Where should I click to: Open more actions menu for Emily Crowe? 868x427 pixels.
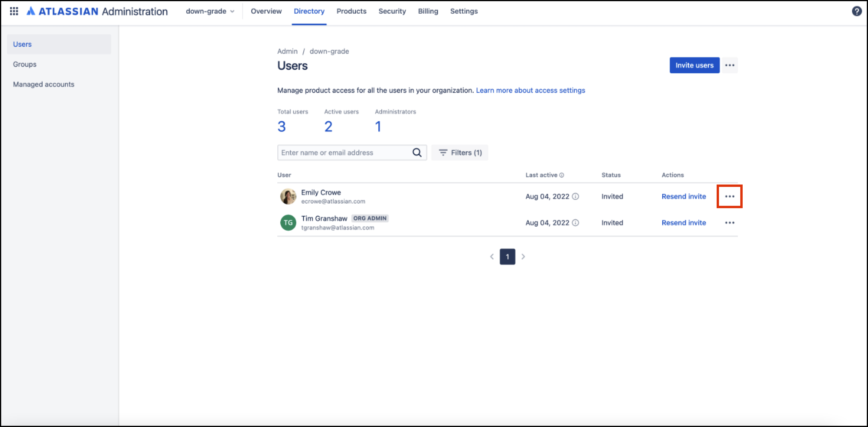[x=730, y=196]
